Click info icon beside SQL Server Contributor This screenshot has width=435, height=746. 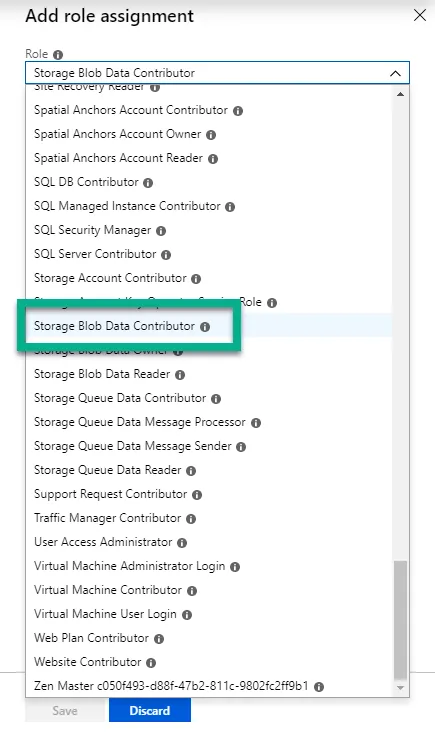(166, 255)
